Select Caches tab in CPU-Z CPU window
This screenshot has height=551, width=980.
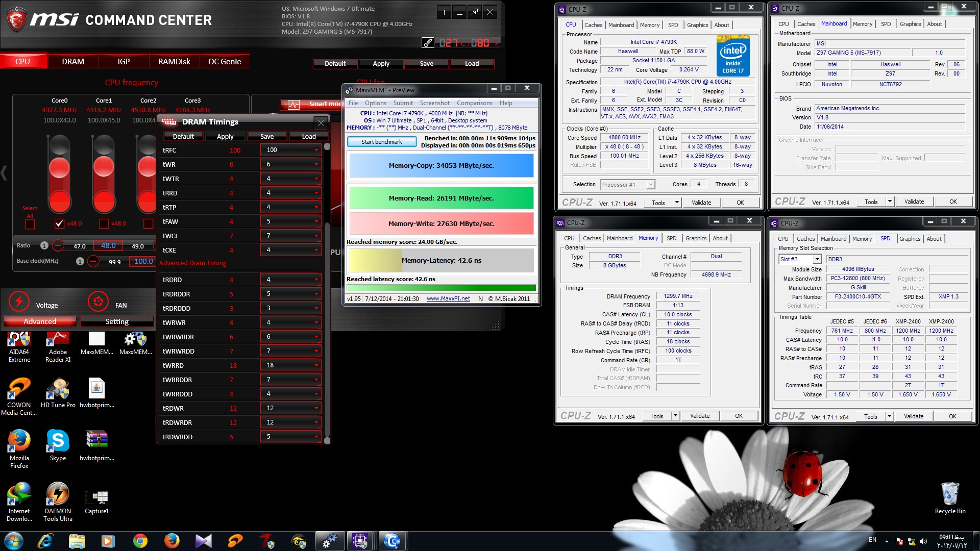(593, 25)
